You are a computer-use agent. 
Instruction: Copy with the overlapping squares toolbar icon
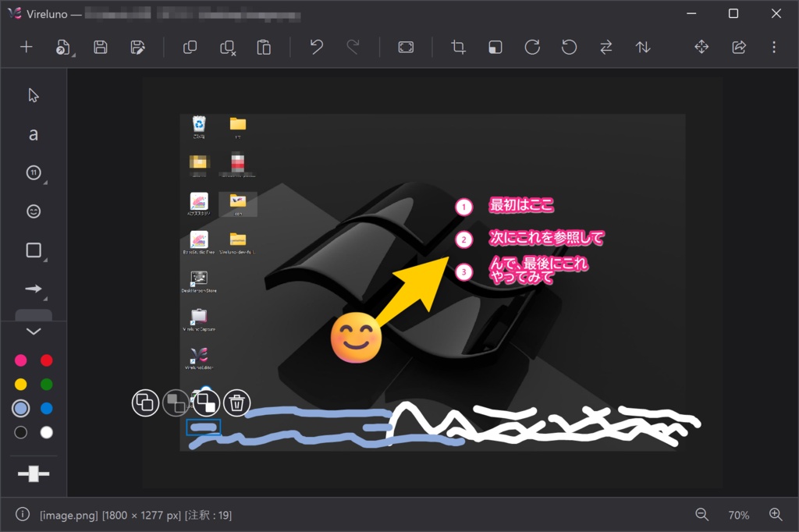coord(190,48)
